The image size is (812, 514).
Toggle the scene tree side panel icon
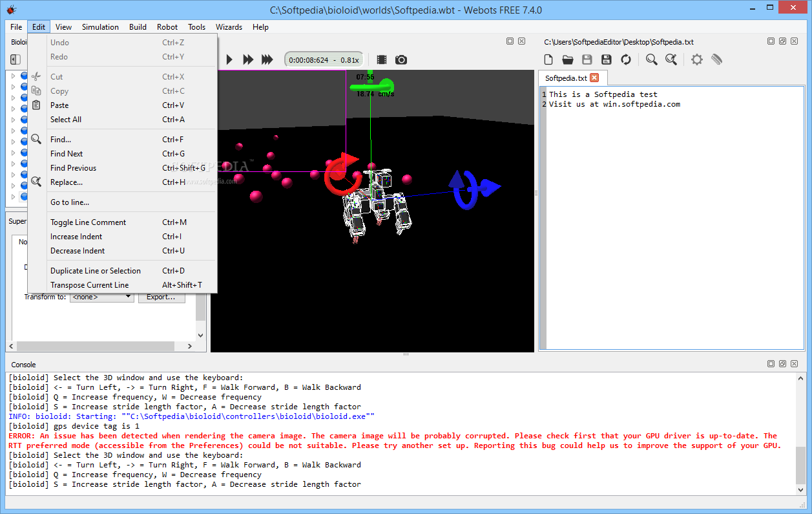(16, 59)
